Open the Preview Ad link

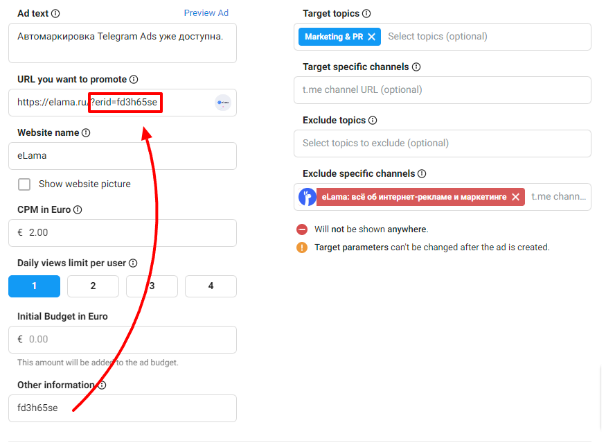coord(206,13)
